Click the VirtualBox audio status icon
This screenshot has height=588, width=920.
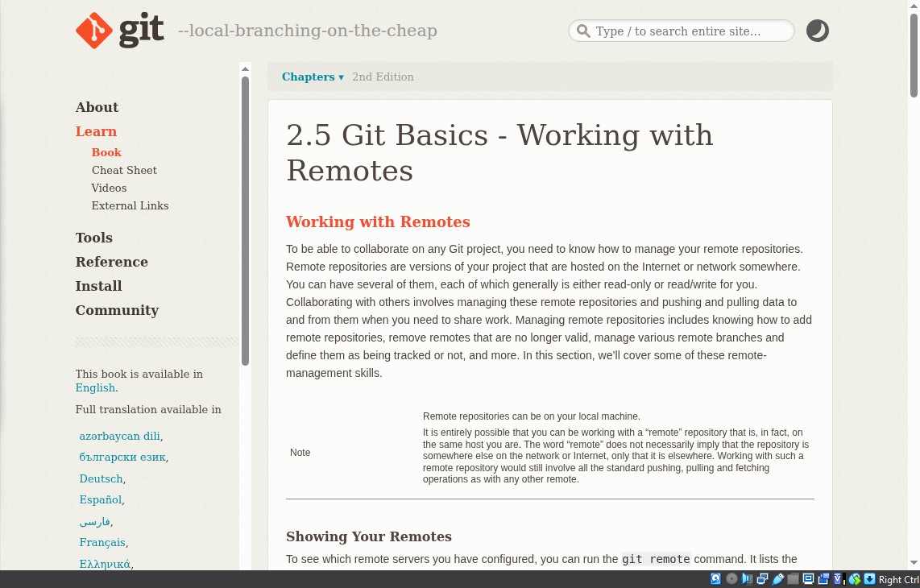pos(747,578)
